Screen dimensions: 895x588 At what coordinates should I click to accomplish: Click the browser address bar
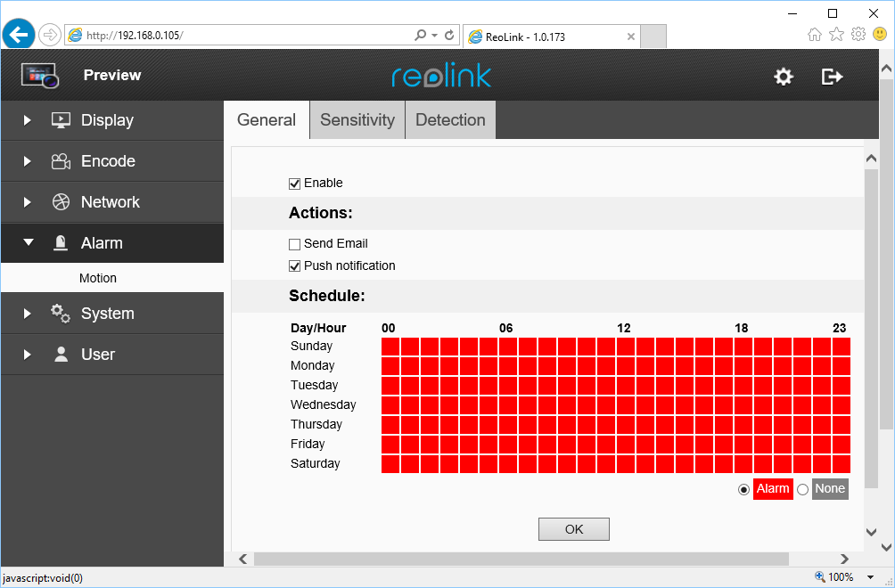tap(241, 36)
